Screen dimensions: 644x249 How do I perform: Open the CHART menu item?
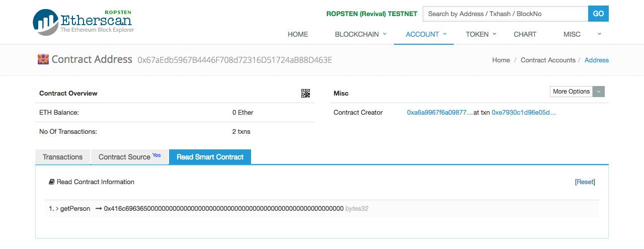tap(525, 34)
